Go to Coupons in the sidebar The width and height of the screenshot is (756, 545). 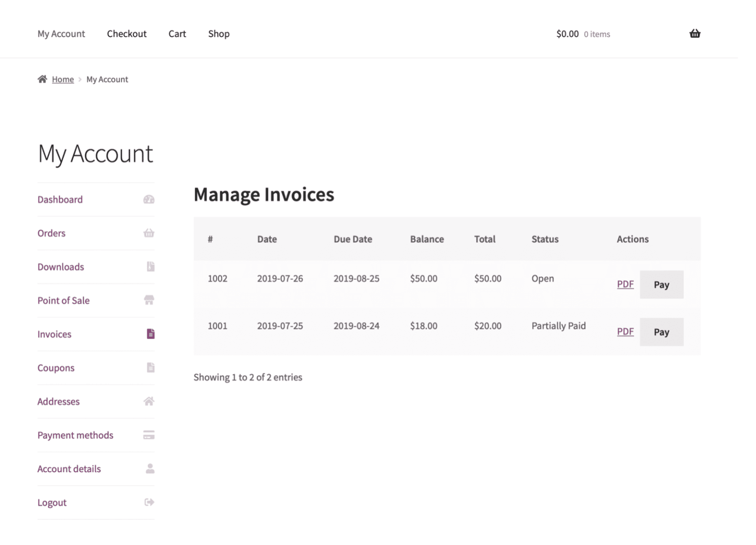point(56,368)
